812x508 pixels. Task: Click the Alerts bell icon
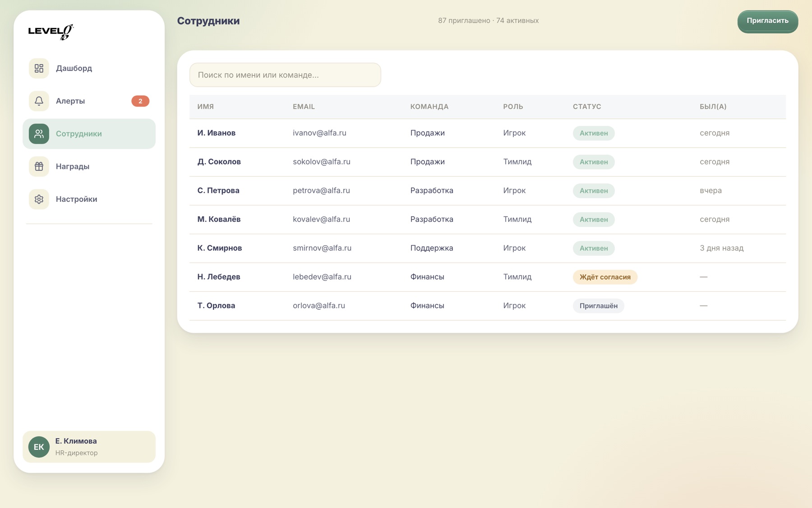pos(39,101)
